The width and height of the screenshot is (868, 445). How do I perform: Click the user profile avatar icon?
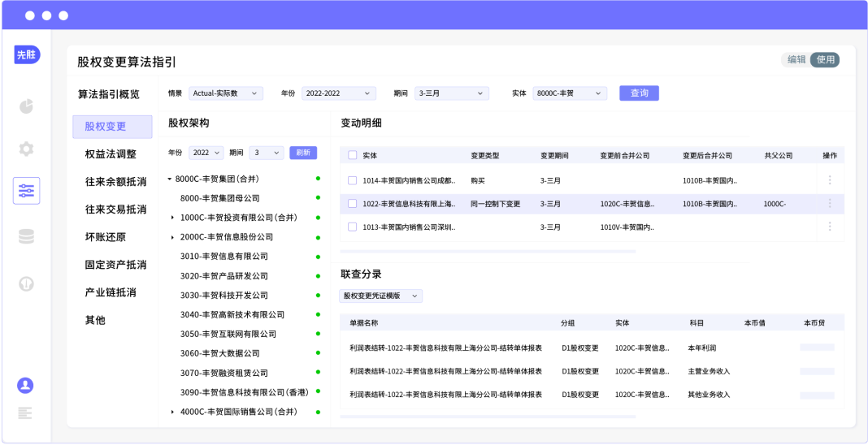pos(26,385)
